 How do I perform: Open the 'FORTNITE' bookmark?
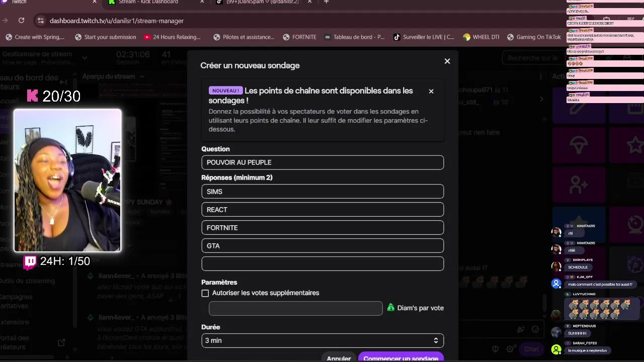[x=299, y=37]
